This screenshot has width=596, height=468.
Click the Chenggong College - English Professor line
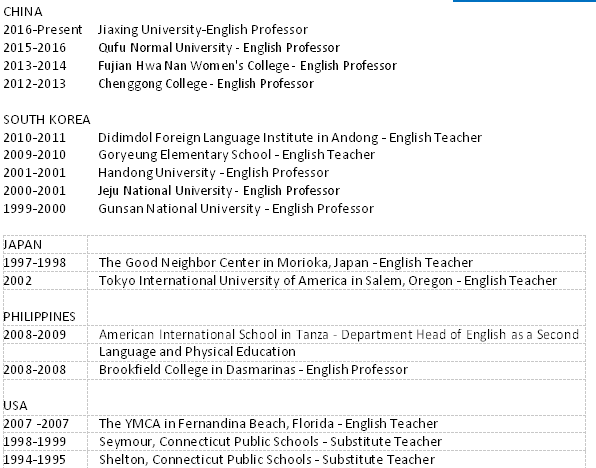point(206,84)
